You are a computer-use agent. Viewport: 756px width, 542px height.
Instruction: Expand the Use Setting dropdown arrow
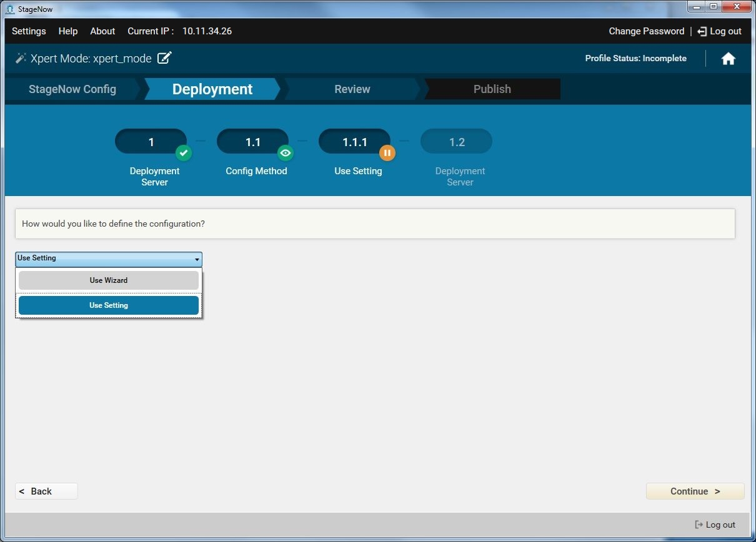pos(197,259)
